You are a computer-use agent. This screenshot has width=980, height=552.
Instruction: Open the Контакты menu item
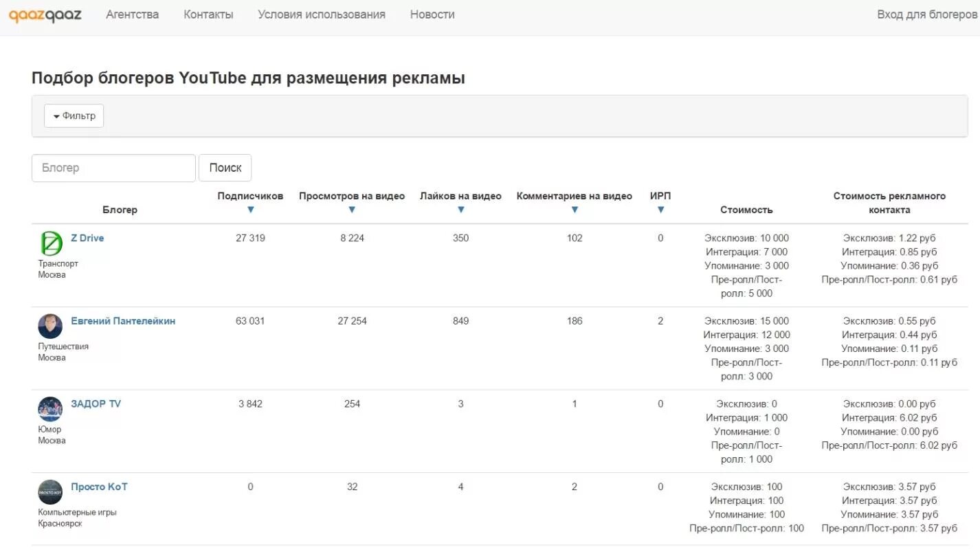[x=208, y=14]
